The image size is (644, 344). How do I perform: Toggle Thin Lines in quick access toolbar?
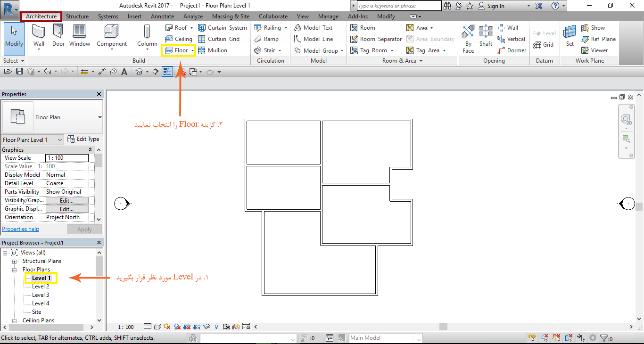(167, 72)
